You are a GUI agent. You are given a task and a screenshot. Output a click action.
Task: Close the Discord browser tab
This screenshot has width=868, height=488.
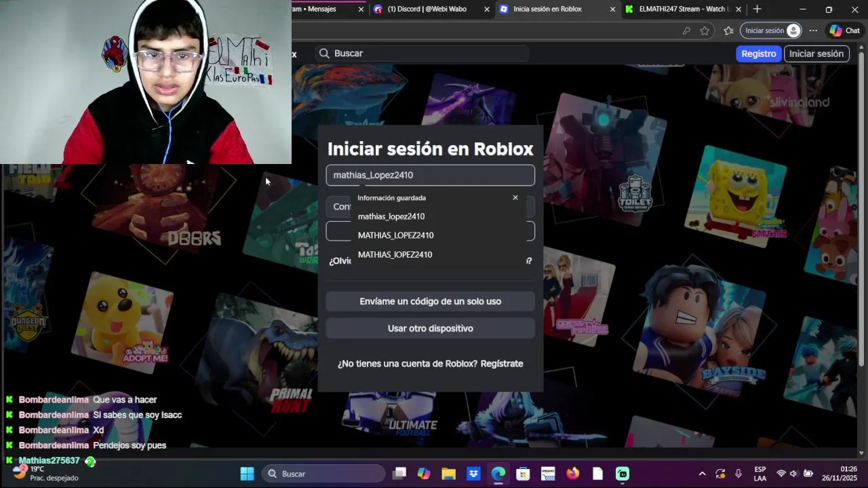point(487,9)
